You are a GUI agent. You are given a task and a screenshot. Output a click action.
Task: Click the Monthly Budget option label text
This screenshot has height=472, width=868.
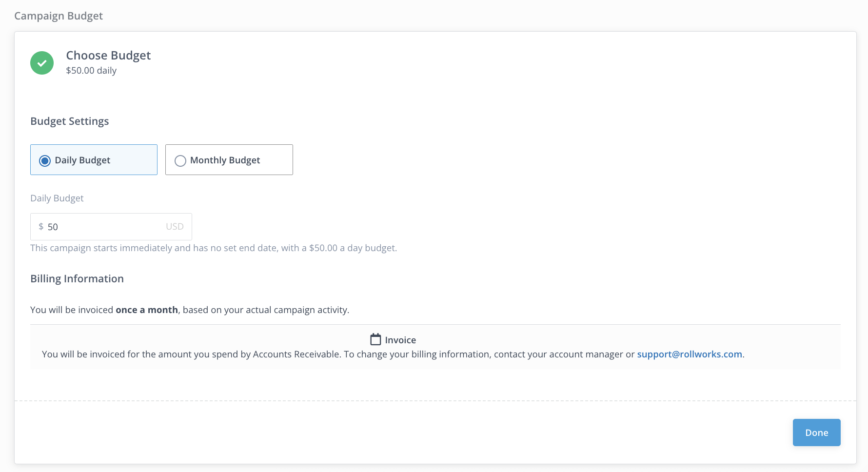[x=225, y=160]
